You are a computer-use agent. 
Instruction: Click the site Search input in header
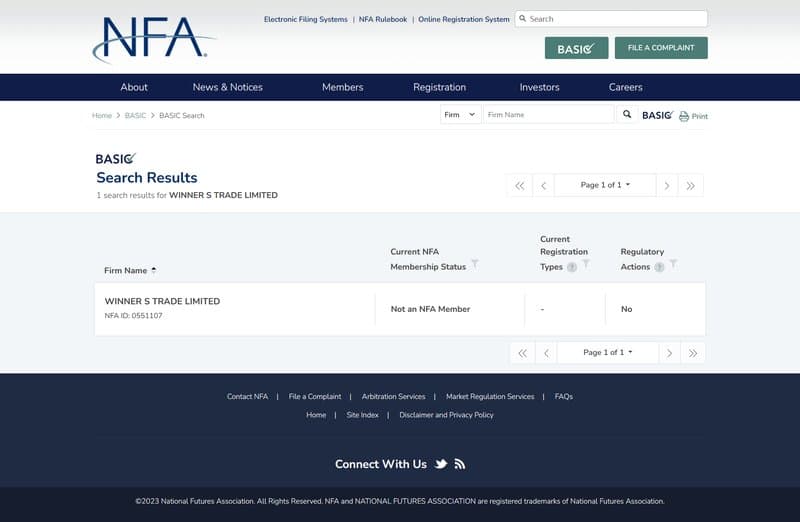coord(611,19)
